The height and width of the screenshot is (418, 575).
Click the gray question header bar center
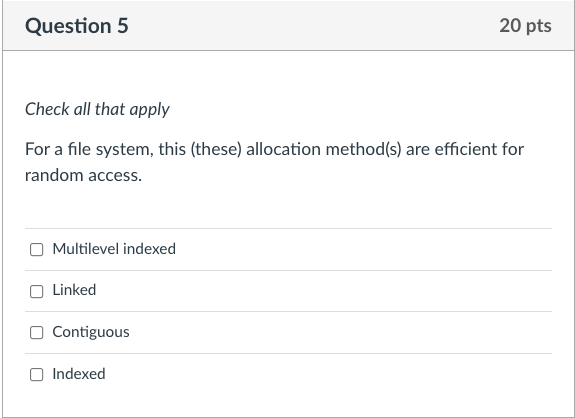(288, 25)
